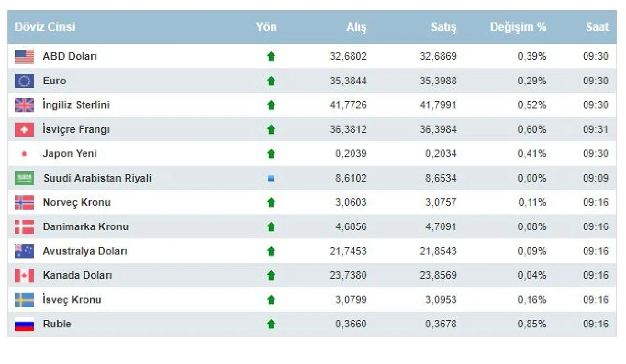Open the Euro currency entry
This screenshot has width=626, height=364.
click(54, 81)
